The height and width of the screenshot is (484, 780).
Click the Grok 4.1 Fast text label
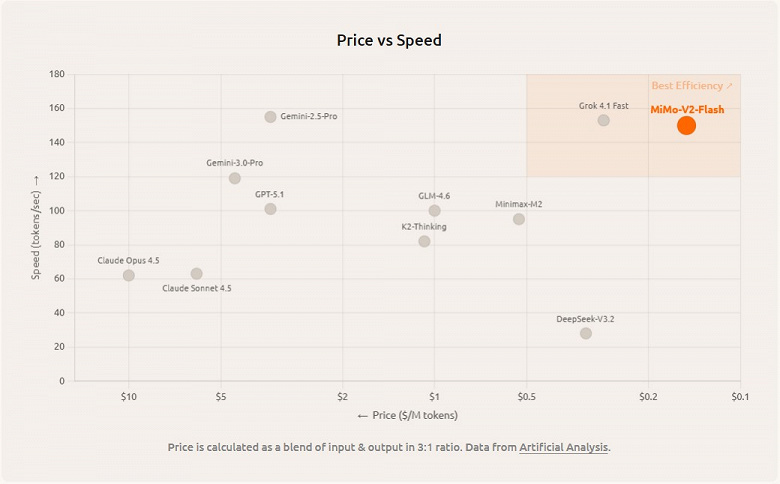pyautogui.click(x=604, y=105)
